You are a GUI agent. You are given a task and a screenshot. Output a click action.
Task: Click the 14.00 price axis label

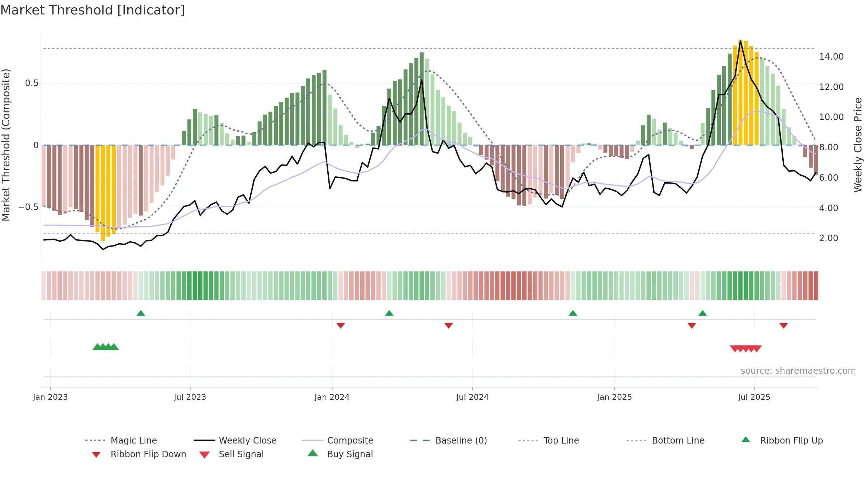[x=831, y=56]
